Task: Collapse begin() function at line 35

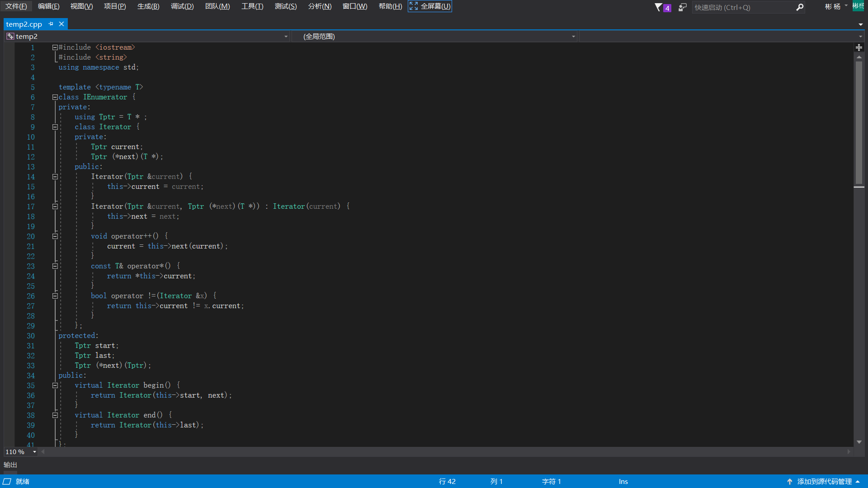Action: (x=55, y=385)
